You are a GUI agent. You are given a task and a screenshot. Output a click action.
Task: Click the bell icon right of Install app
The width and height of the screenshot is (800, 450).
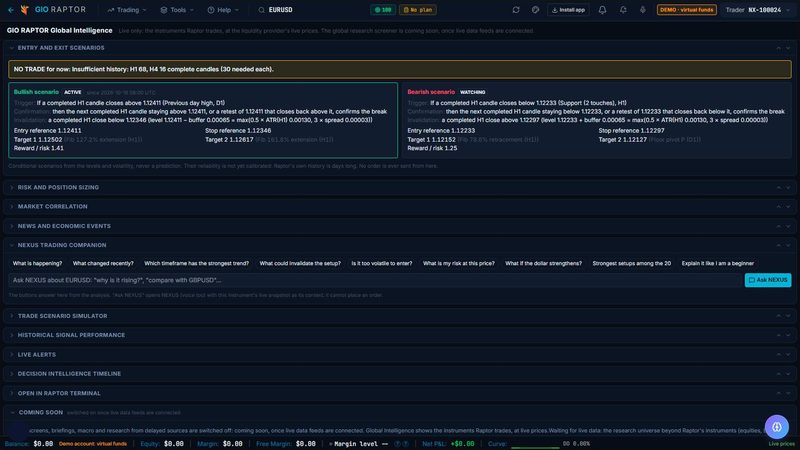[603, 10]
